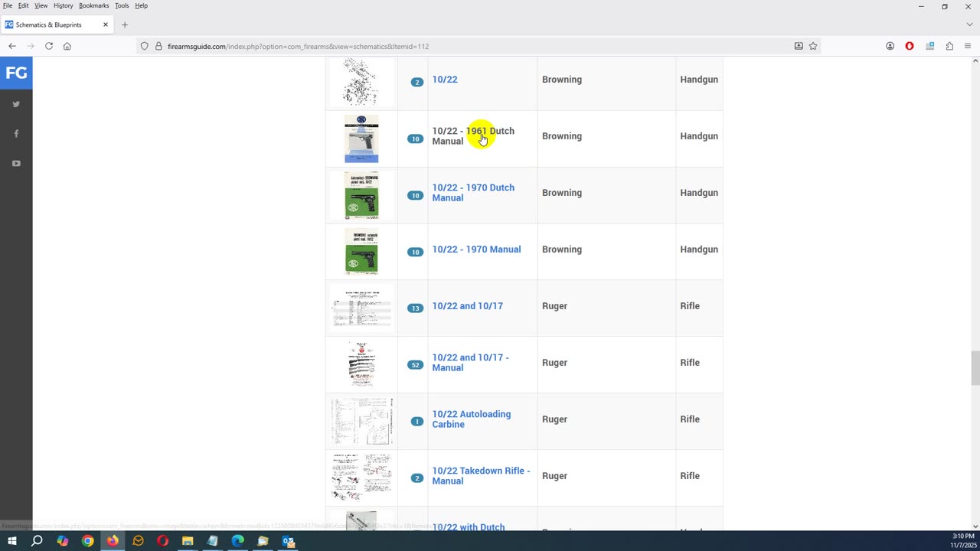Click the 10/22 and 10/17 parts list thumbnail
The height and width of the screenshot is (551, 980).
pos(361,308)
